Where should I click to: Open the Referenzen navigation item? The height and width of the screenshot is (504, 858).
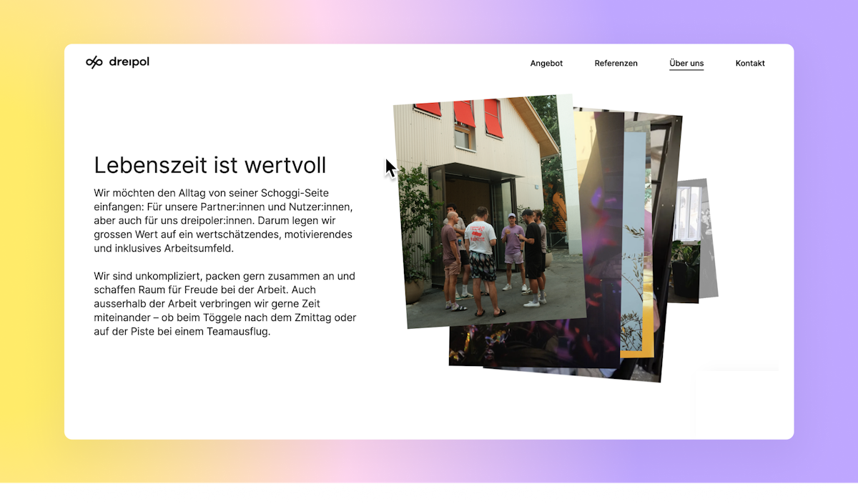(x=616, y=63)
